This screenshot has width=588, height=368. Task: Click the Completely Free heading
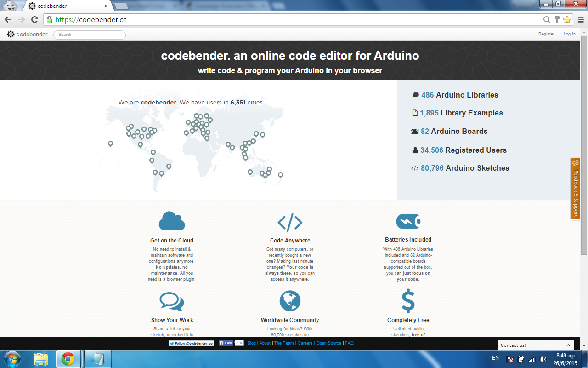pos(408,320)
